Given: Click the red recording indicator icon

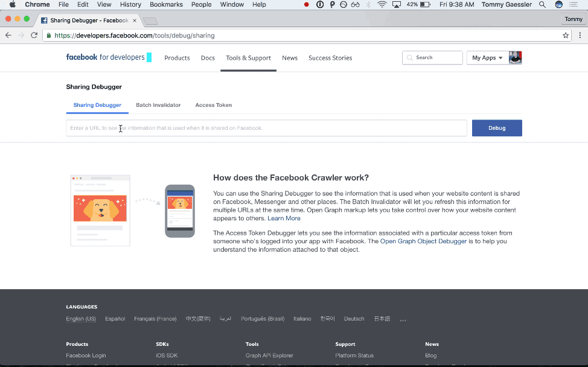Looking at the screenshot, I should (x=306, y=4).
